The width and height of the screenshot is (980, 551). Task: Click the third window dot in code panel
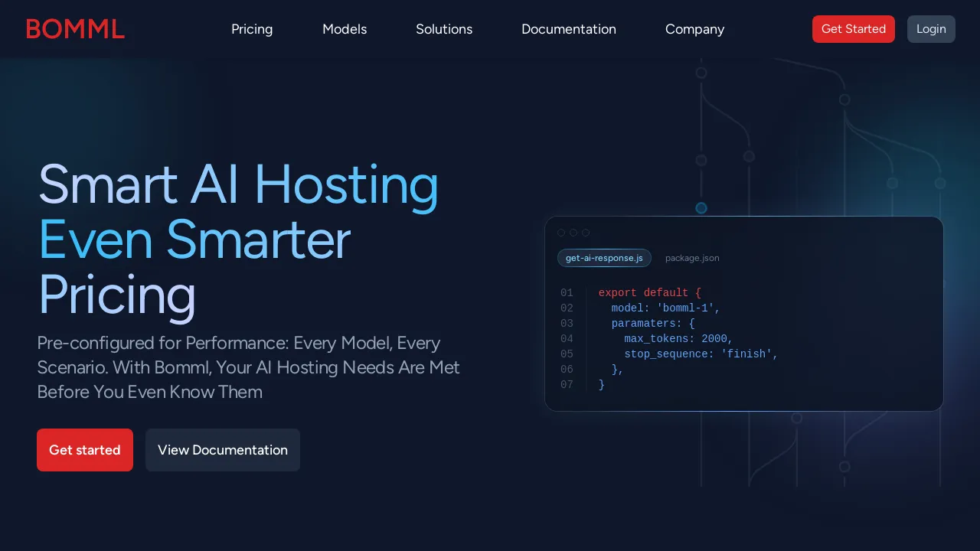586,233
